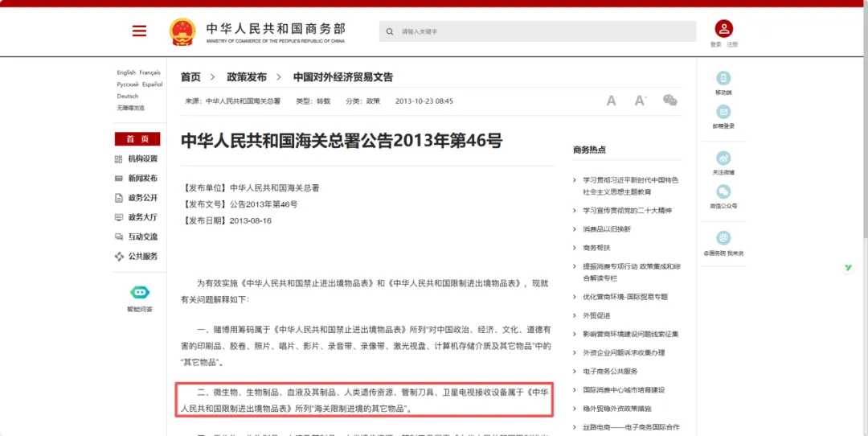
Task: Click the follow Weibo icon
Action: (x=723, y=158)
